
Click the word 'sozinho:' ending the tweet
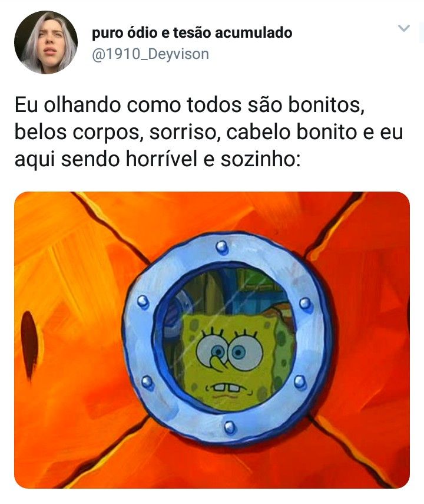[x=260, y=159]
